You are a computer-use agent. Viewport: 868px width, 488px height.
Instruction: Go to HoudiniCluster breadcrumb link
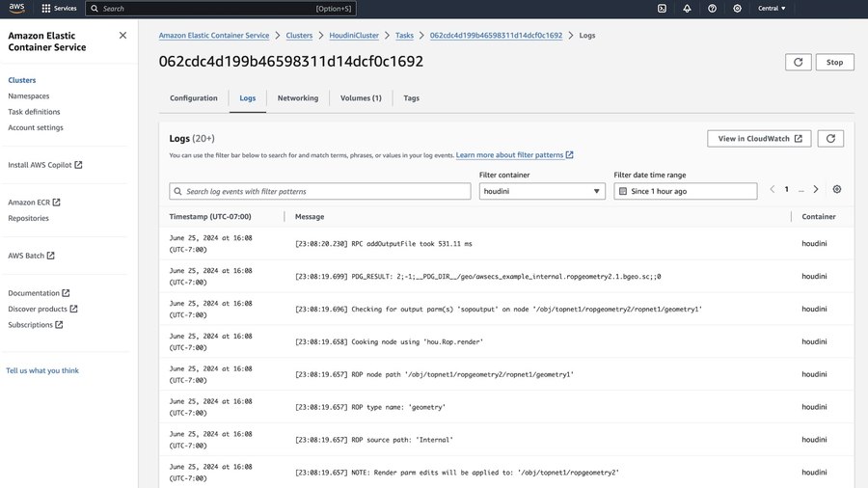point(354,36)
